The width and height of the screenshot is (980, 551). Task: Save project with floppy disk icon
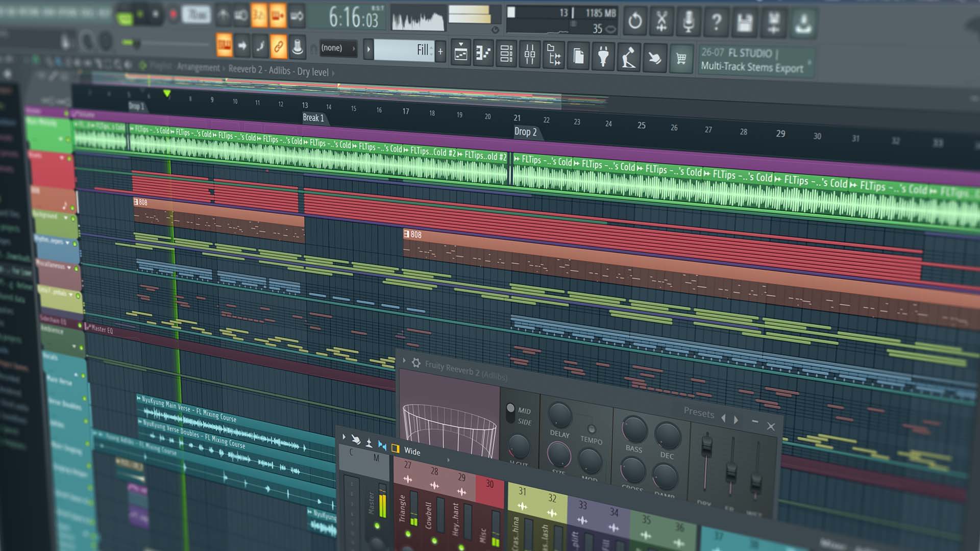point(744,22)
